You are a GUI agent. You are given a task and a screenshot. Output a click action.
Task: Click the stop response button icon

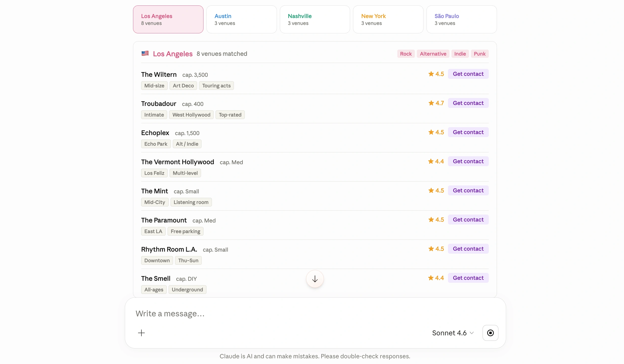tap(490, 333)
